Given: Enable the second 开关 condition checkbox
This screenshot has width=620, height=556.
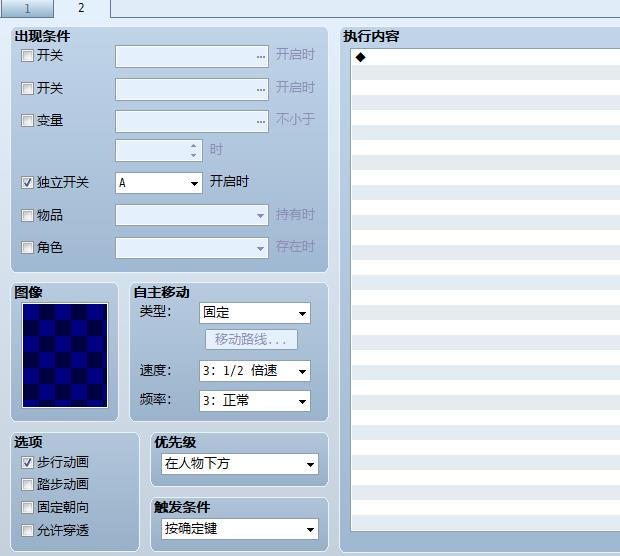Looking at the screenshot, I should tap(27, 88).
